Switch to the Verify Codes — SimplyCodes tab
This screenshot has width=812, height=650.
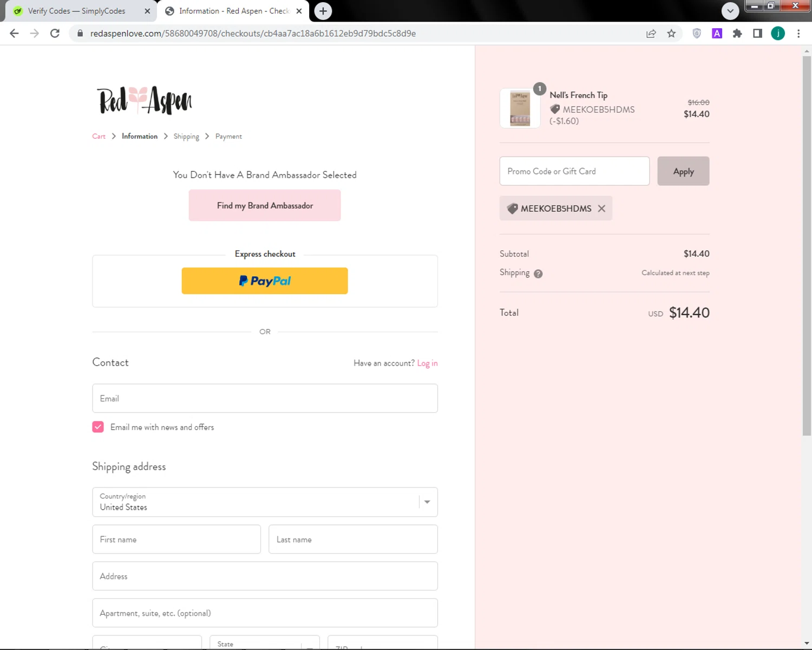[76, 11]
